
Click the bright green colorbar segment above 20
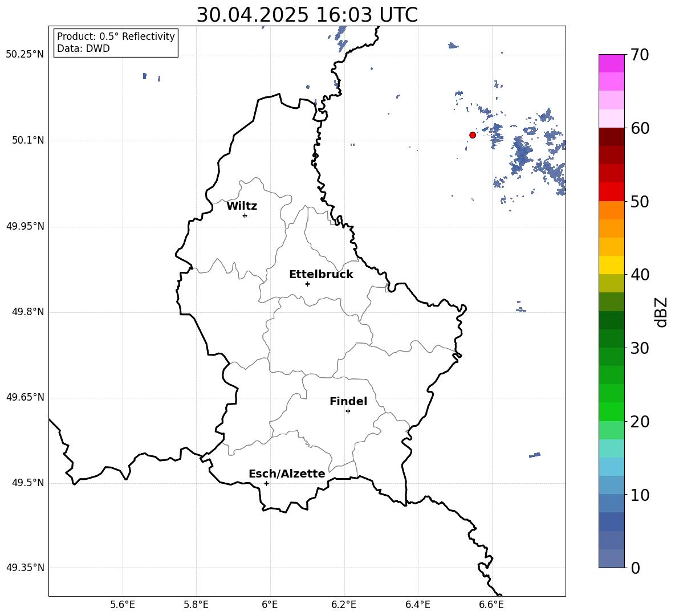coord(612,411)
